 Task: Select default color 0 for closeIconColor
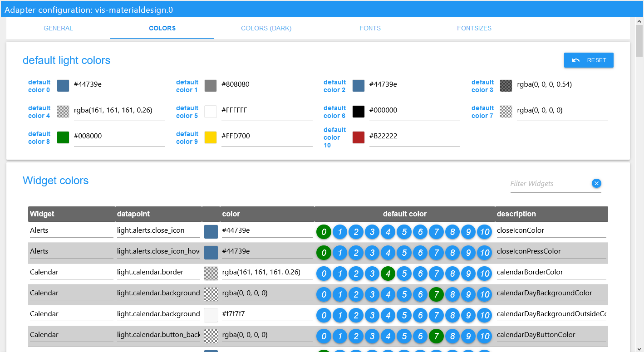324,232
